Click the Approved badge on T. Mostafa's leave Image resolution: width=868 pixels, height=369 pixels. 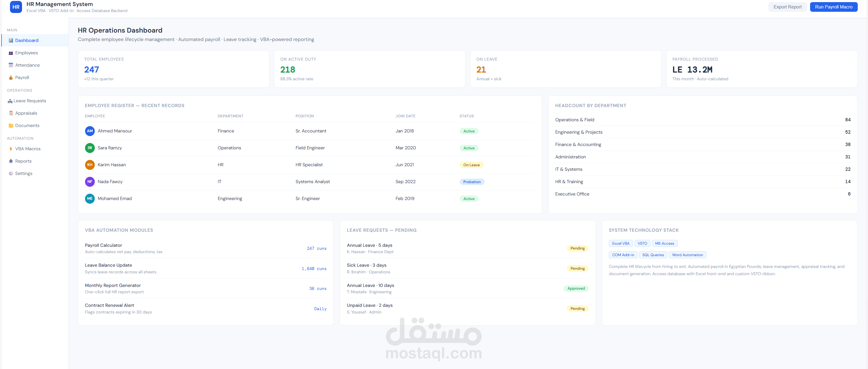click(x=576, y=288)
